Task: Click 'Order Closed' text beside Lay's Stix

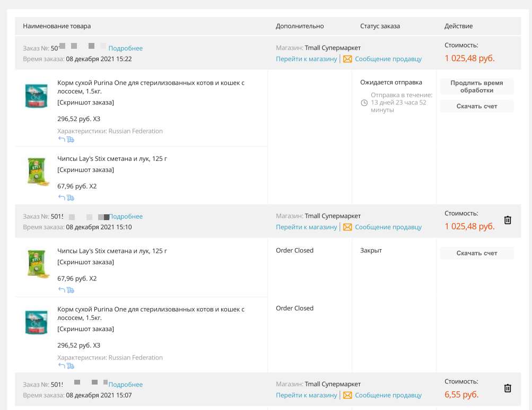Action: (294, 250)
